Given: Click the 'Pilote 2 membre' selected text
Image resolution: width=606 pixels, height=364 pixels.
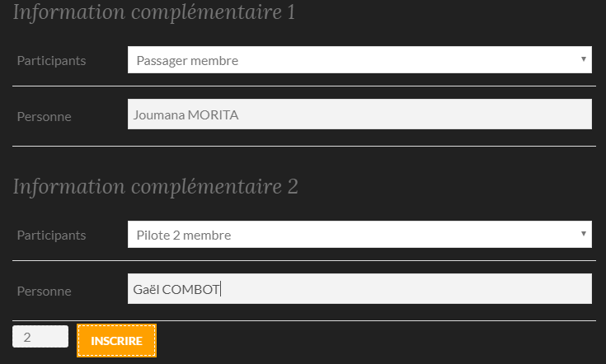Looking at the screenshot, I should click(x=183, y=236).
